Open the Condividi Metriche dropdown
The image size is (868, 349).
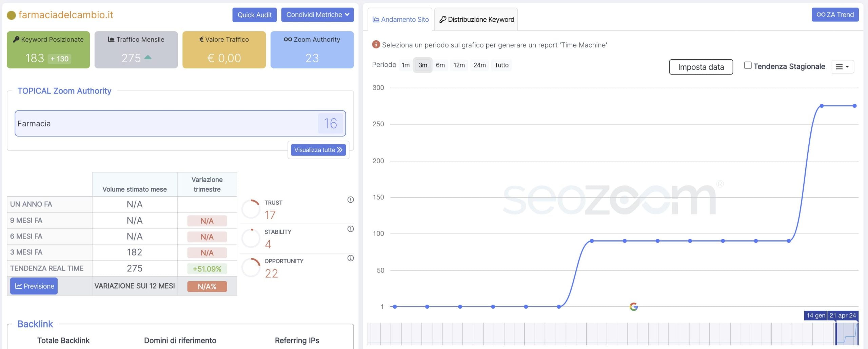tap(317, 15)
